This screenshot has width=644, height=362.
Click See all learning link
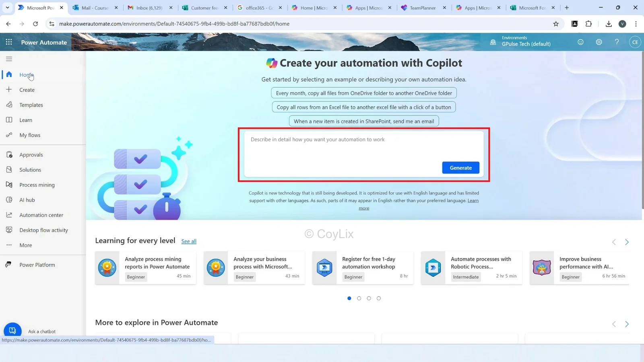[189, 241]
